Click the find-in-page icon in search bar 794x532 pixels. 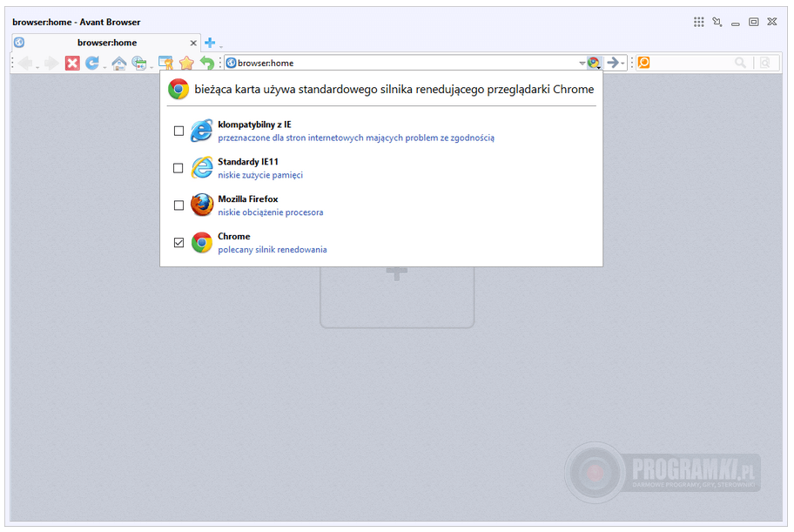pos(765,63)
